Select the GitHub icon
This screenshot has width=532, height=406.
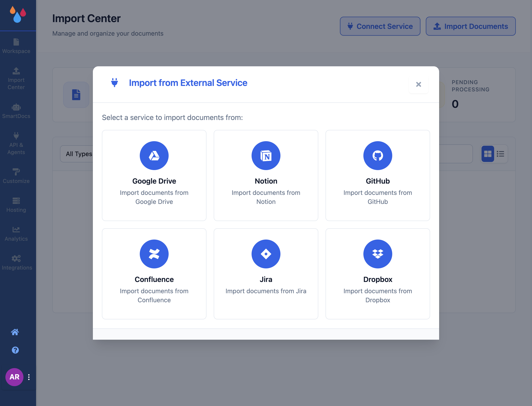pos(378,156)
